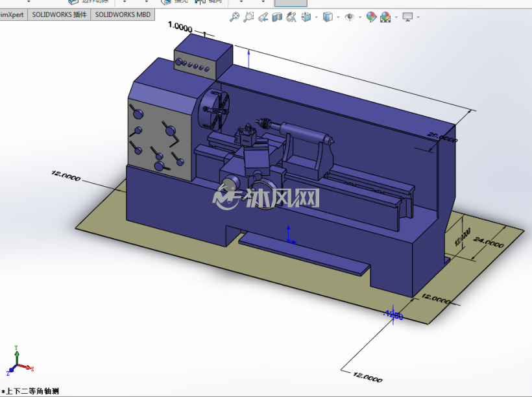Expand the View Settings dropdown arrow
Screen dimensions: 532x397
pos(418,17)
